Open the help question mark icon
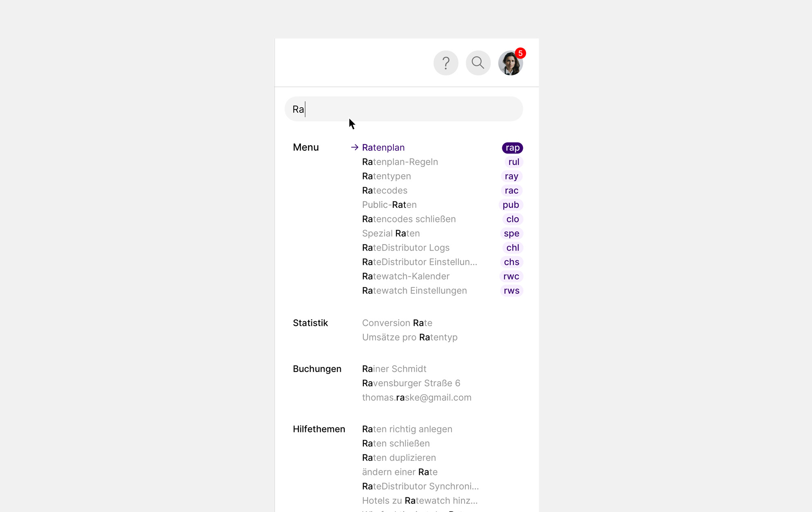Screen dimensions: 812x512 [446, 63]
